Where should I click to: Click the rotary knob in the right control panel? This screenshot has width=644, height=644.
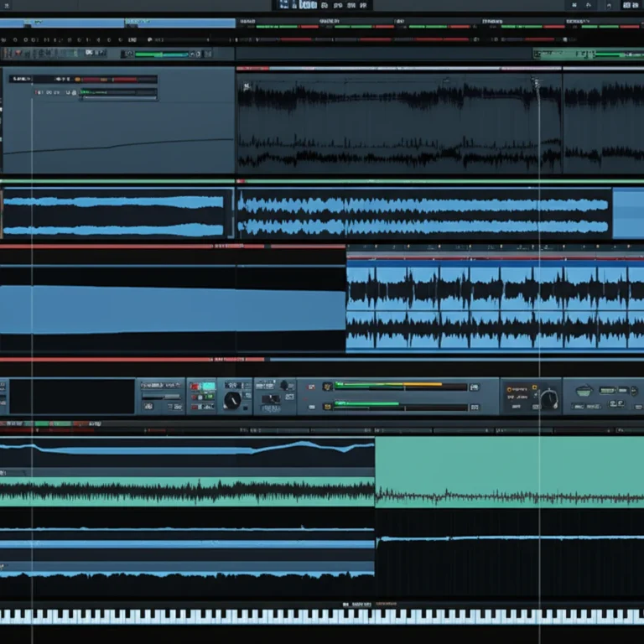click(548, 399)
